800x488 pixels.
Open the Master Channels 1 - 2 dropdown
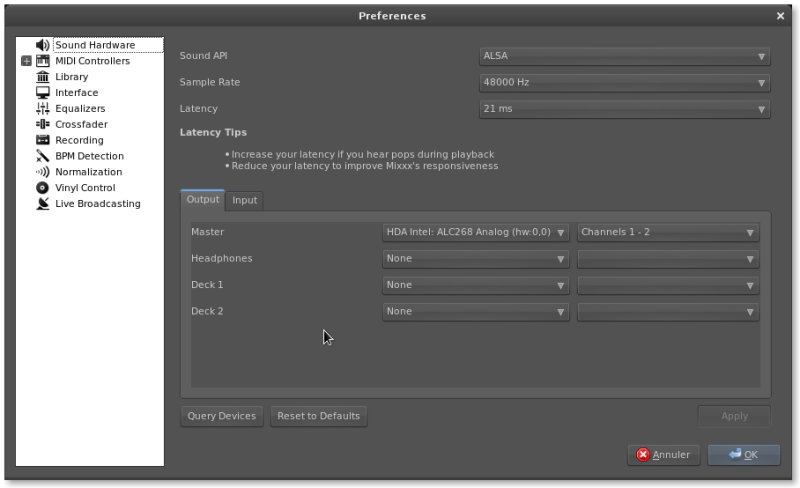click(x=668, y=232)
